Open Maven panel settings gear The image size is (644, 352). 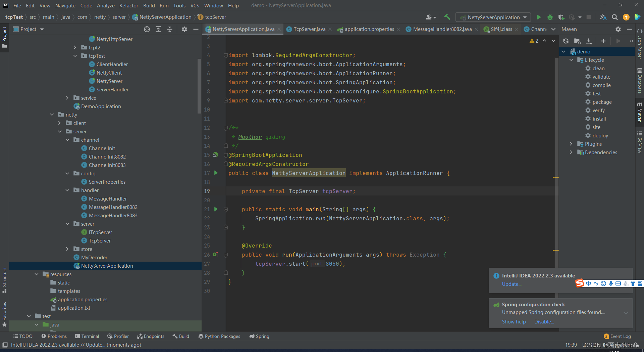[x=618, y=29]
